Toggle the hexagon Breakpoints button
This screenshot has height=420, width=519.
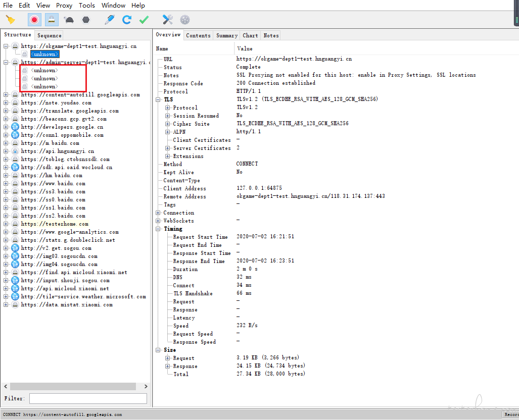tap(86, 20)
